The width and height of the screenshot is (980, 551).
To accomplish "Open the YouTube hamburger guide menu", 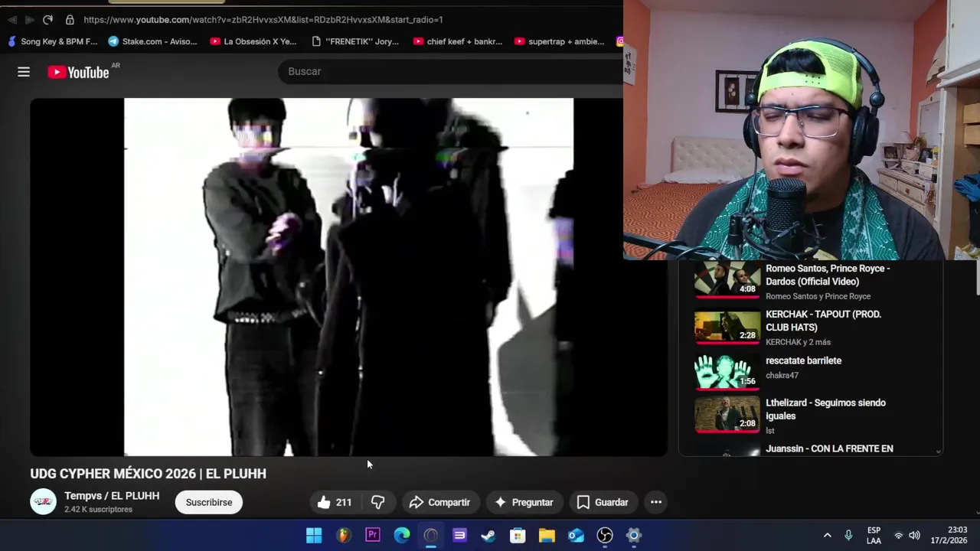I will pyautogui.click(x=24, y=72).
